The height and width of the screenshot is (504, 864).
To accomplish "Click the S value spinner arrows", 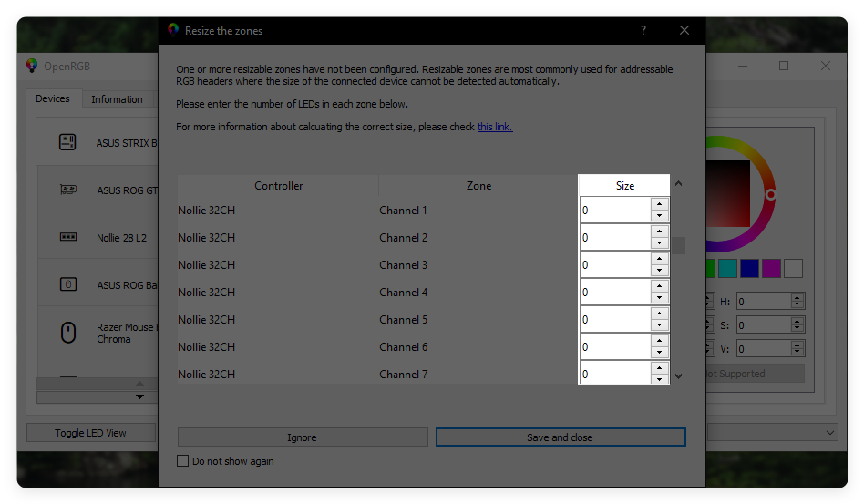I will pyautogui.click(x=797, y=324).
